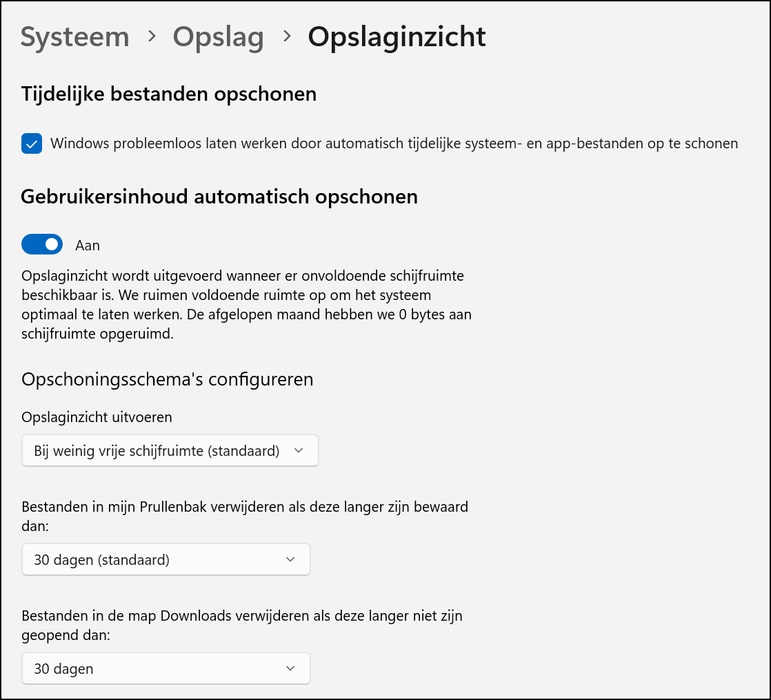Open the "Opslaginzicht uitvoeren" dropdown
This screenshot has height=700, width=771.
coord(170,450)
